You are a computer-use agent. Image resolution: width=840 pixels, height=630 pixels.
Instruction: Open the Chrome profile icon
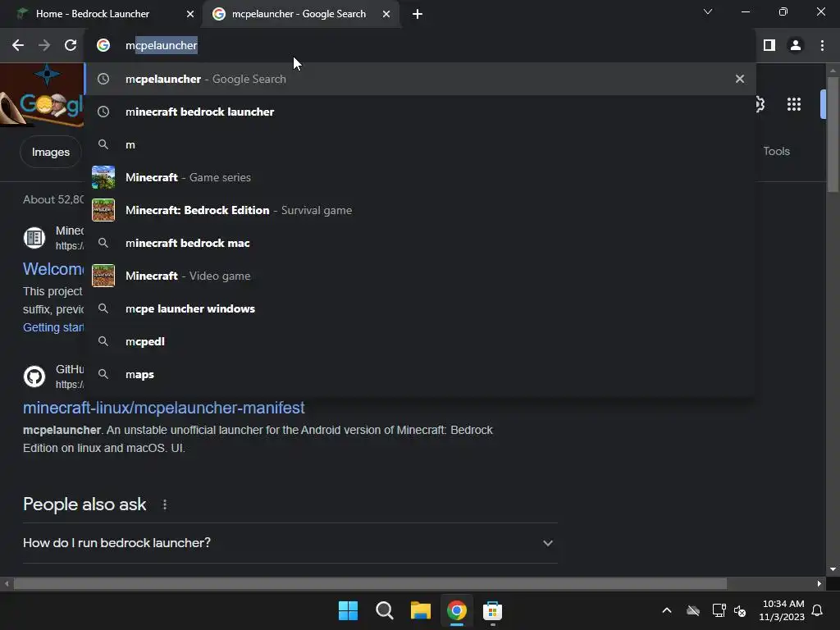tap(796, 46)
